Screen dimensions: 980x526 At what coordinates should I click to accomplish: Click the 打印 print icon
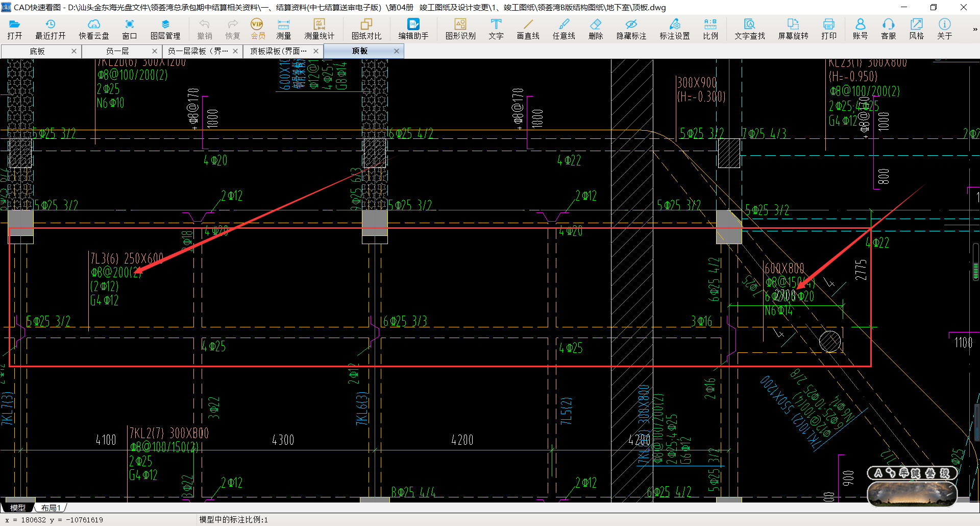[829, 29]
